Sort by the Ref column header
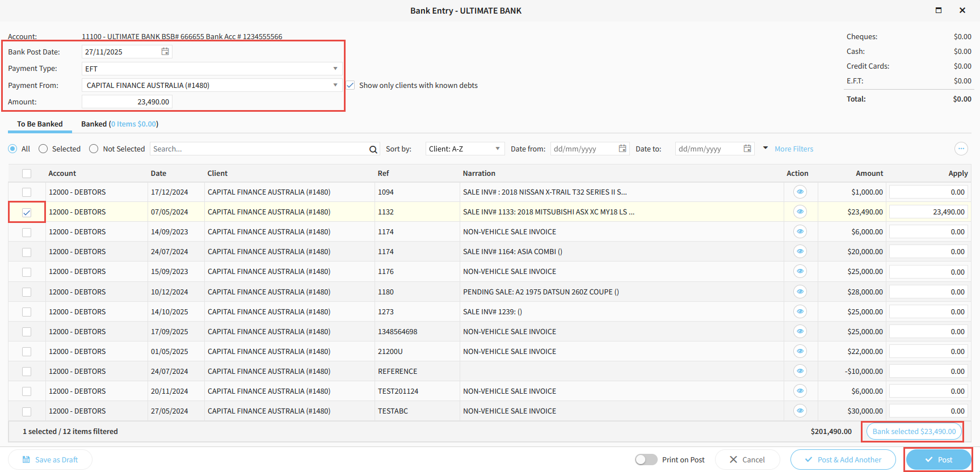This screenshot has height=472, width=980. coord(384,174)
